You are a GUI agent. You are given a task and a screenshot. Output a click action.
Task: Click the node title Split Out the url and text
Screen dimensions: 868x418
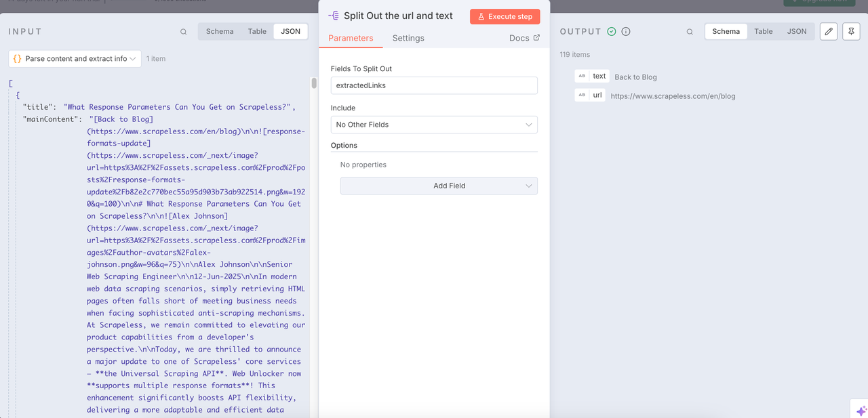pos(398,16)
